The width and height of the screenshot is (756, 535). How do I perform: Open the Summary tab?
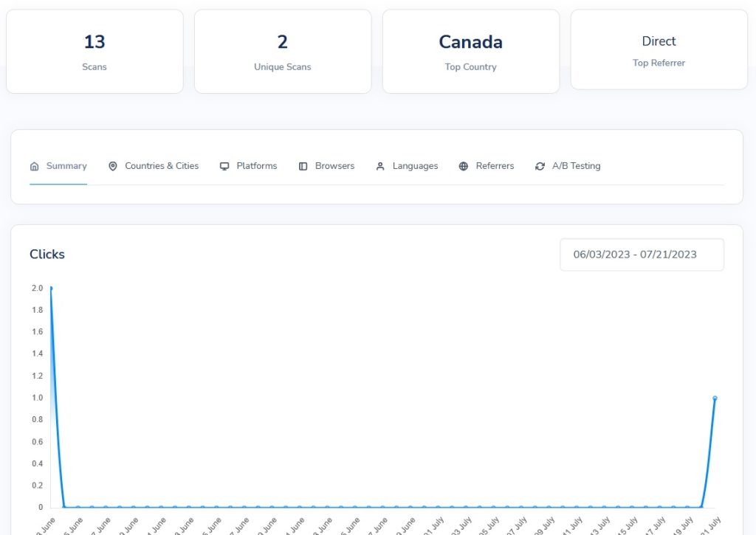[x=58, y=166]
